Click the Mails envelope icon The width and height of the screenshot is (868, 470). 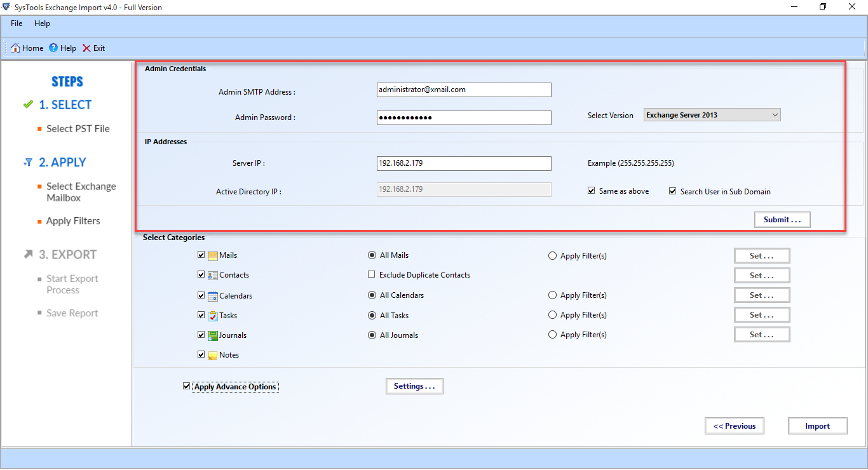click(x=213, y=256)
